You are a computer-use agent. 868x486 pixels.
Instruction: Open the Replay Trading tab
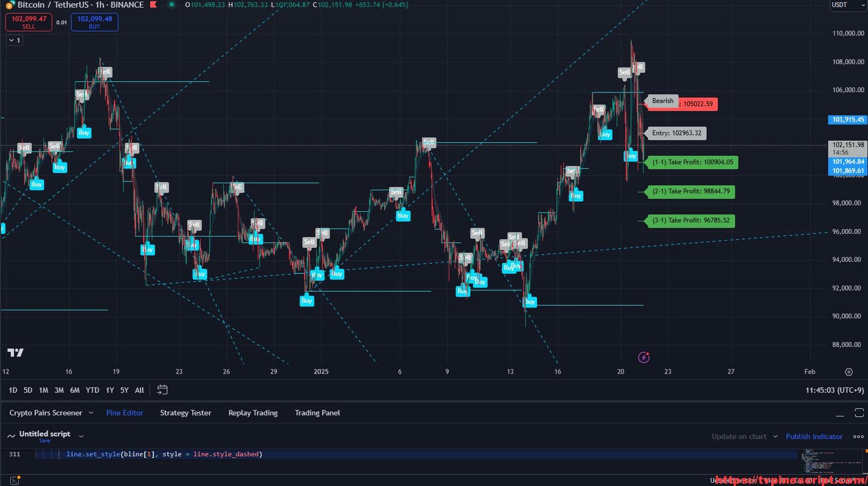[x=253, y=413]
